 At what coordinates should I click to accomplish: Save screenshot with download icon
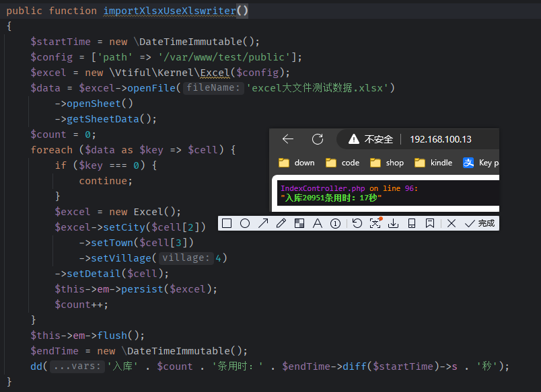(x=394, y=223)
